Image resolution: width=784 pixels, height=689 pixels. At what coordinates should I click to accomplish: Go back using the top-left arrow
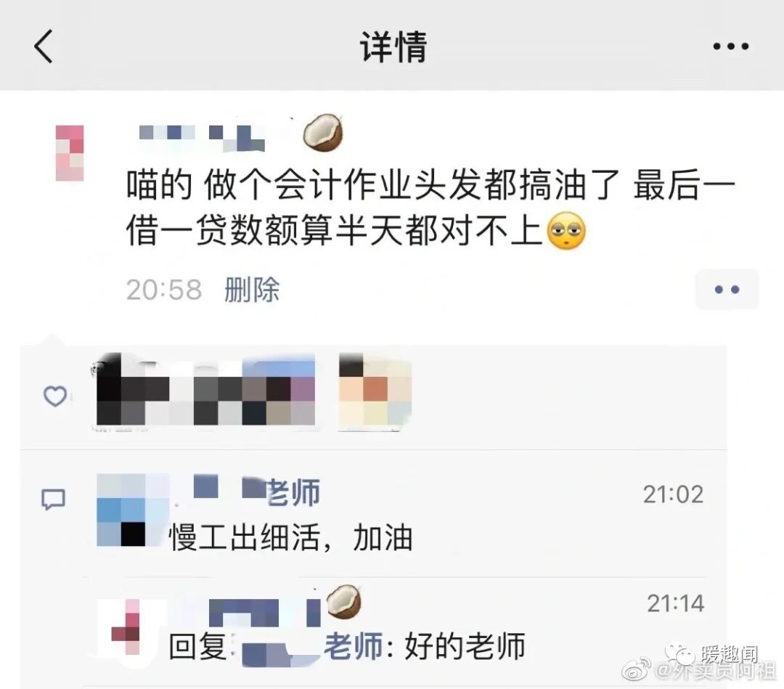pyautogui.click(x=44, y=46)
